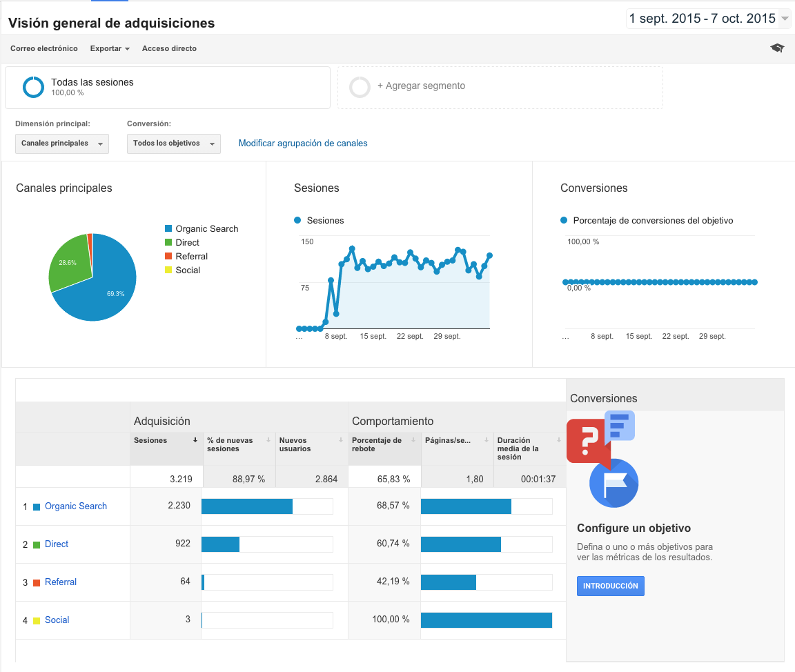The image size is (795, 672).
Task: Click the 88,97 % new sessions total
Action: pos(248,479)
